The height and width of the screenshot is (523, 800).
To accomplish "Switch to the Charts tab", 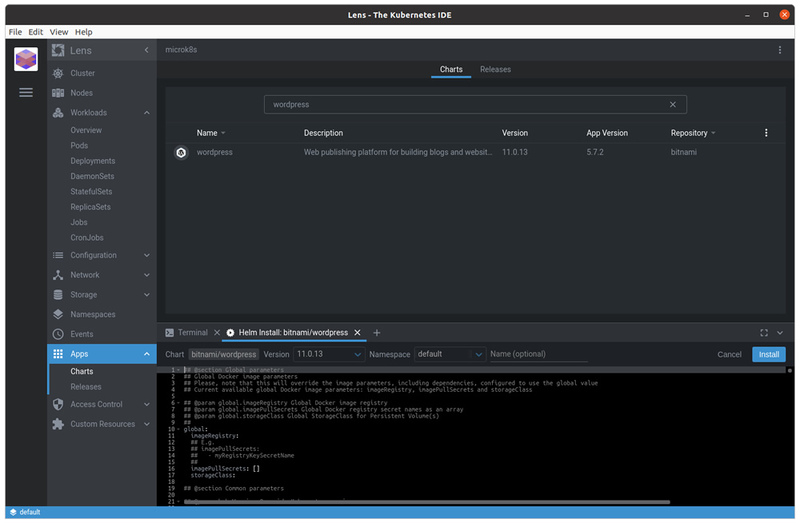I will 451,69.
